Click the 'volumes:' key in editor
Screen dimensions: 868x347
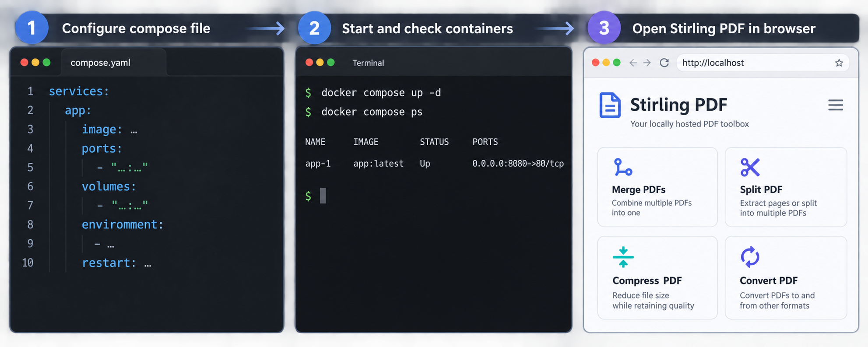pos(109,186)
